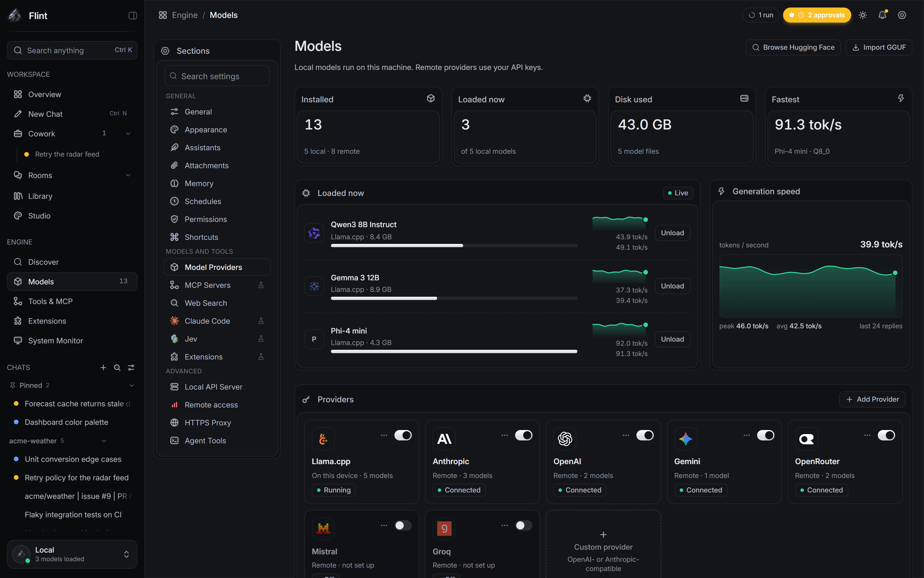This screenshot has height=578, width=924.
Task: Open notifications via the bell icon
Action: pos(882,15)
